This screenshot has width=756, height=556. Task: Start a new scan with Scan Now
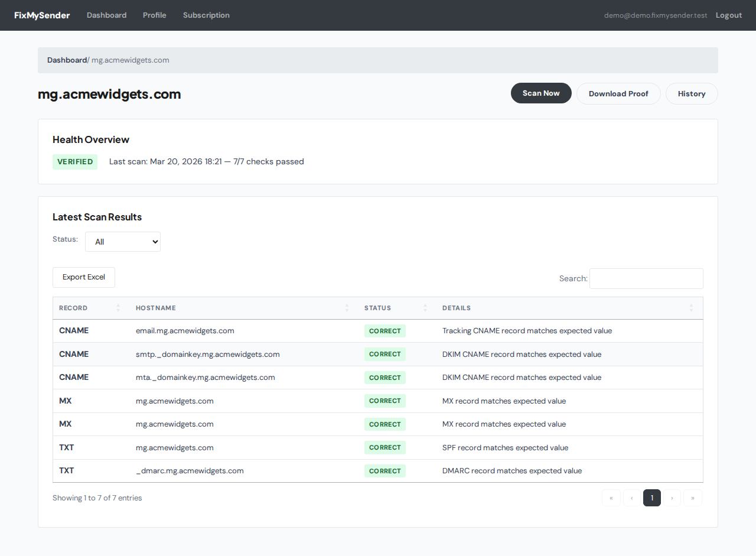point(541,93)
